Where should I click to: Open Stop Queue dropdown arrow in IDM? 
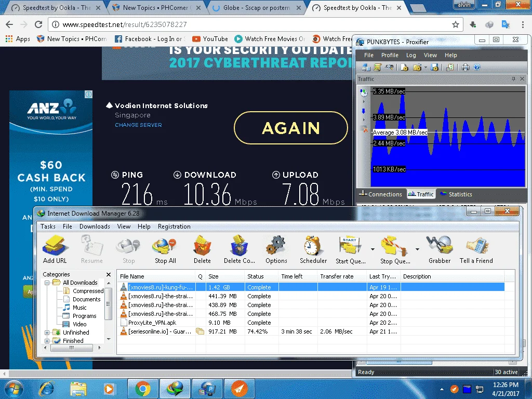[417, 249]
